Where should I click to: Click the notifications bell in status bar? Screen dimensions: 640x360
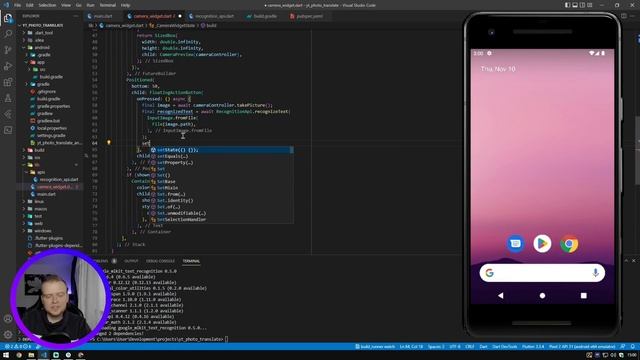point(633,347)
